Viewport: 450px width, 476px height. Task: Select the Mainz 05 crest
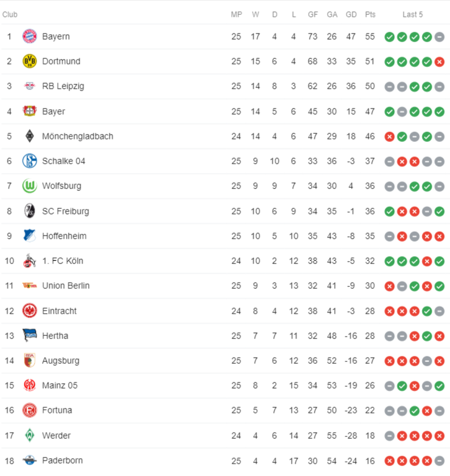point(30,386)
